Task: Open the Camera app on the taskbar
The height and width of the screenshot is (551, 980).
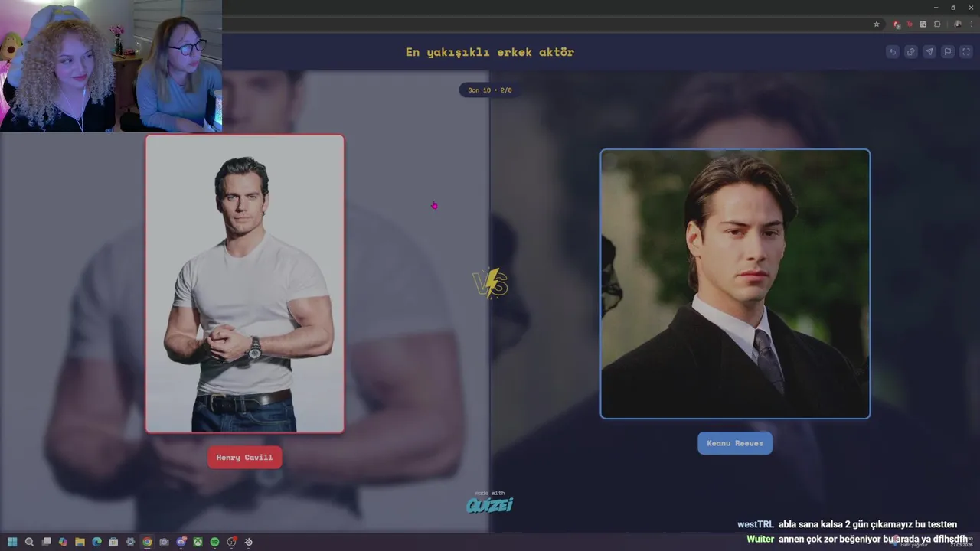Action: (x=164, y=542)
